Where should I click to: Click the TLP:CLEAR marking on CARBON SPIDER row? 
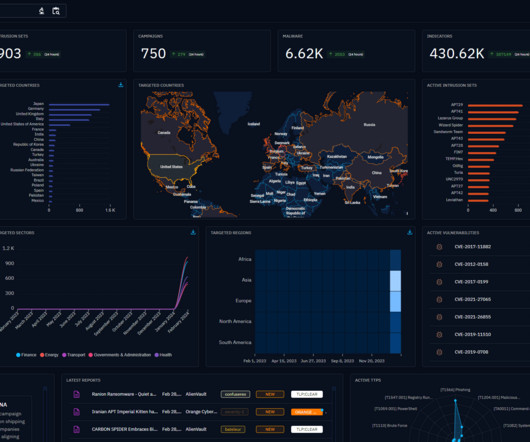click(x=307, y=429)
